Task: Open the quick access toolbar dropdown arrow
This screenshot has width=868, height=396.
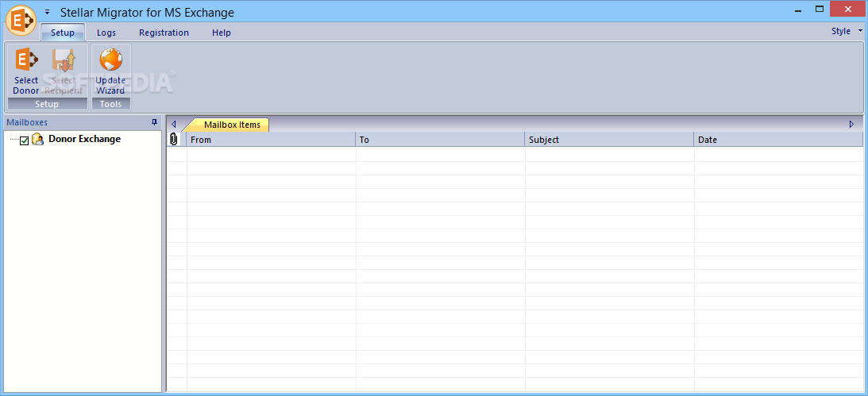Action: (47, 12)
